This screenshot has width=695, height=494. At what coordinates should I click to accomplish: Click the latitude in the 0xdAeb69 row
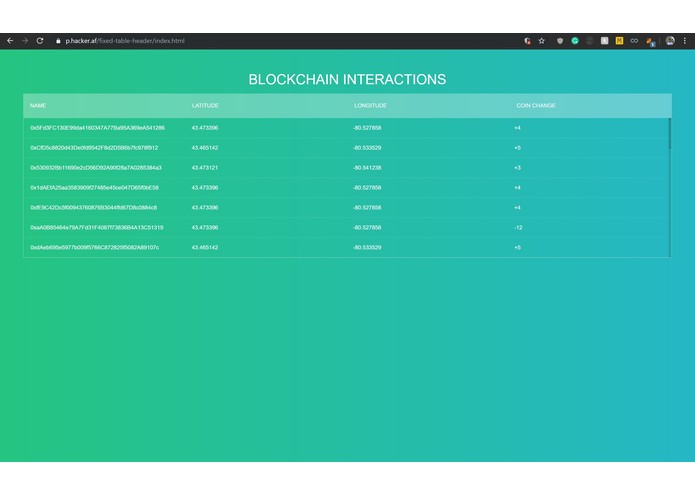coord(205,247)
